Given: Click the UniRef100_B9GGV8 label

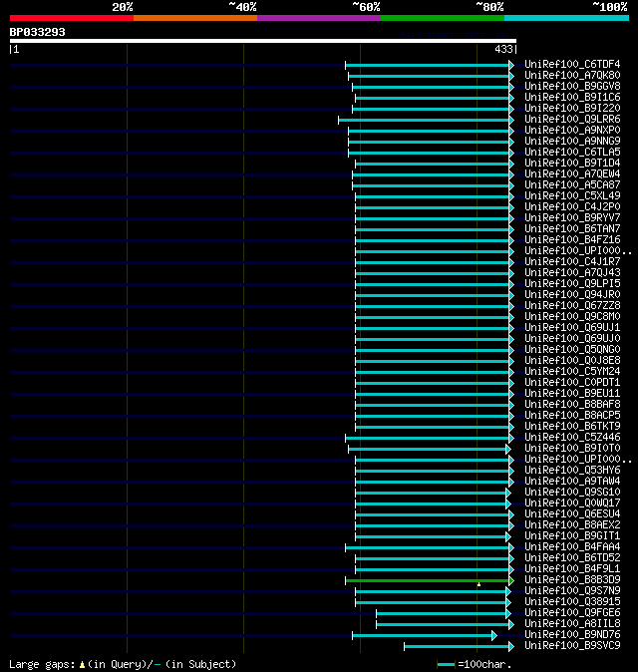Looking at the screenshot, I should pos(572,86).
